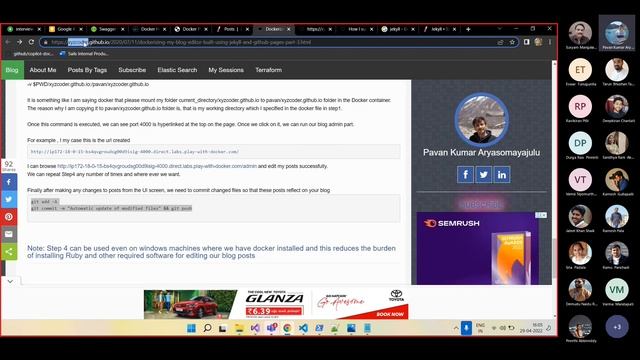This screenshot has height=360, width=640.
Task: Open a new browser tab
Action: tap(468, 29)
